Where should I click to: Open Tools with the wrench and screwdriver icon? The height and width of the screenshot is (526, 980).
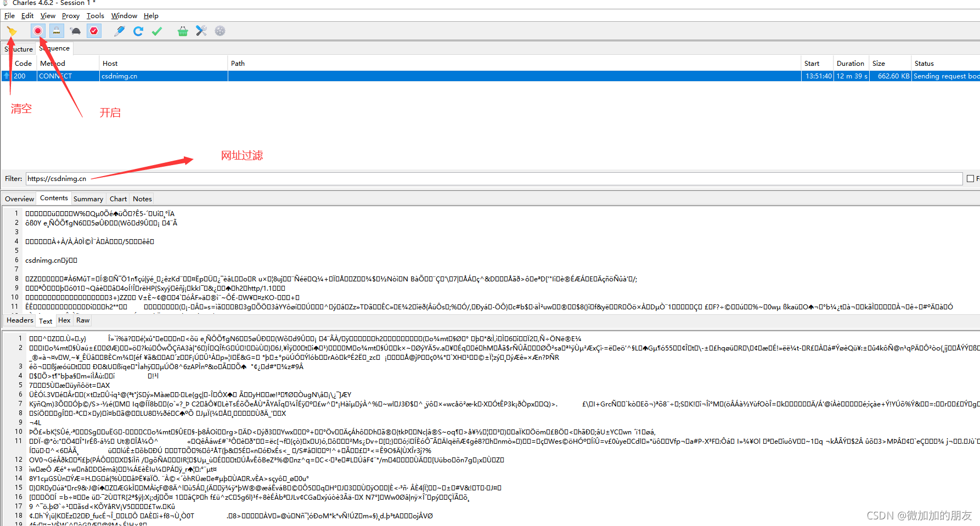pos(201,31)
